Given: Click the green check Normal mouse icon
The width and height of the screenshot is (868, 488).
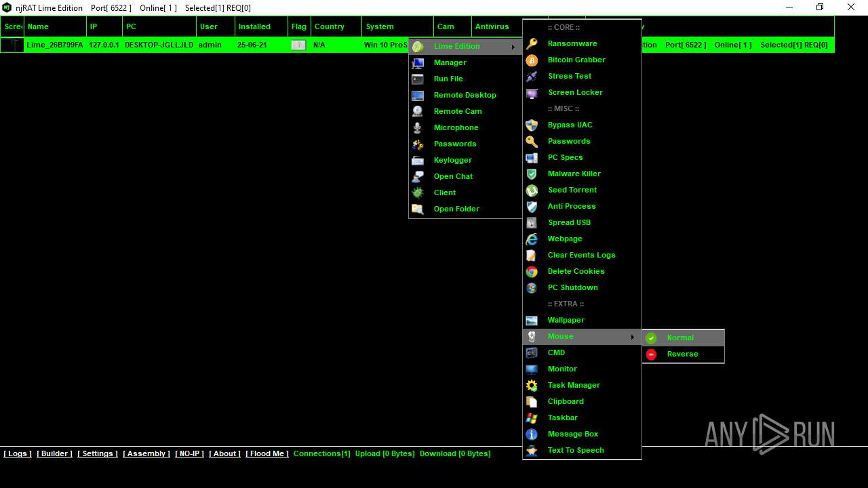Looking at the screenshot, I should 652,338.
